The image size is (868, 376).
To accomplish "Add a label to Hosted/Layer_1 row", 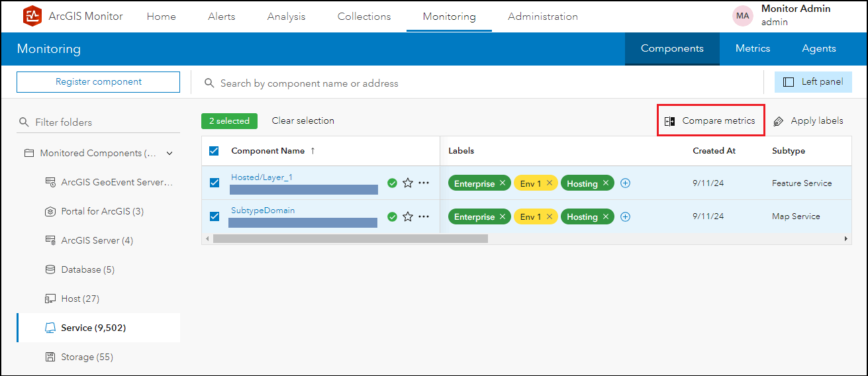I will (x=625, y=183).
